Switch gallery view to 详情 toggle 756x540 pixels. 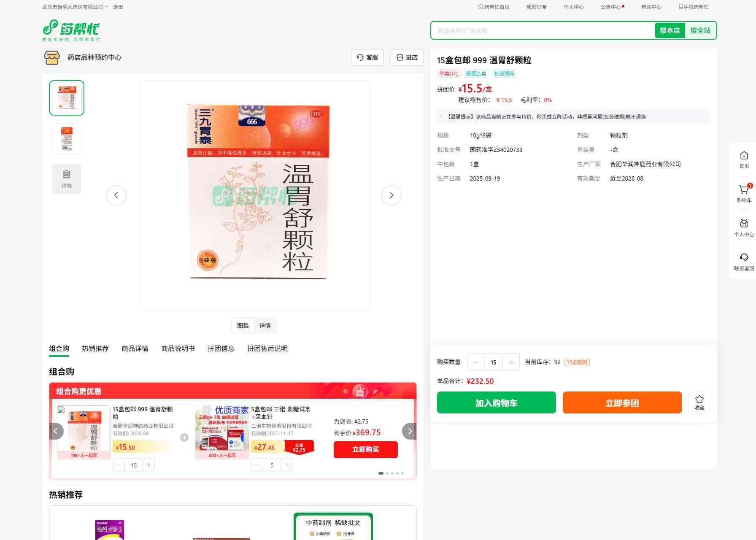(265, 326)
